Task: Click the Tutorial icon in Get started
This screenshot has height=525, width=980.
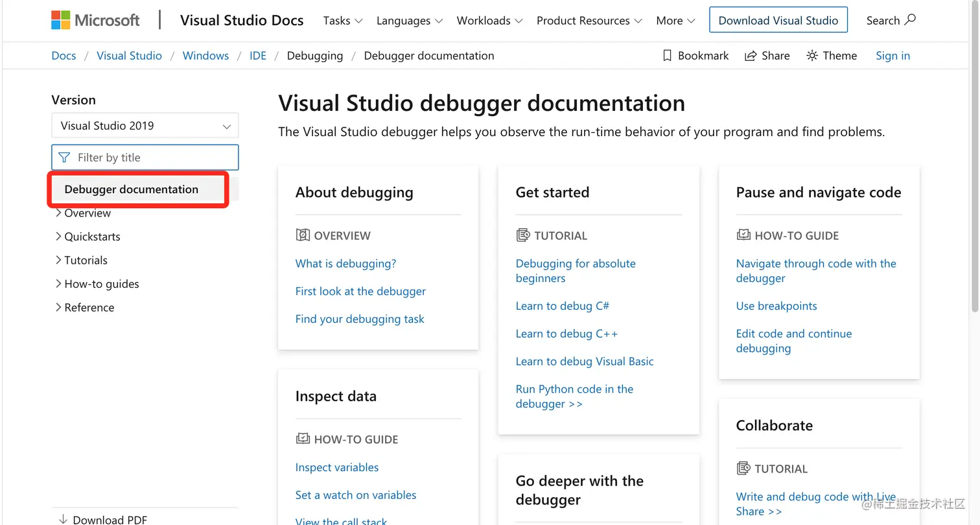Action: pyautogui.click(x=523, y=235)
